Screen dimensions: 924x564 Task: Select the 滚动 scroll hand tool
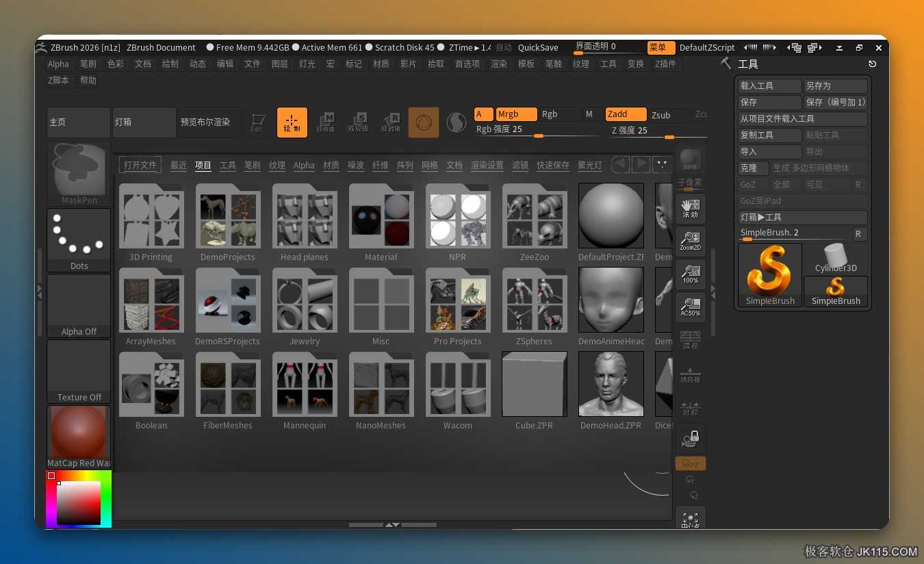pyautogui.click(x=691, y=208)
